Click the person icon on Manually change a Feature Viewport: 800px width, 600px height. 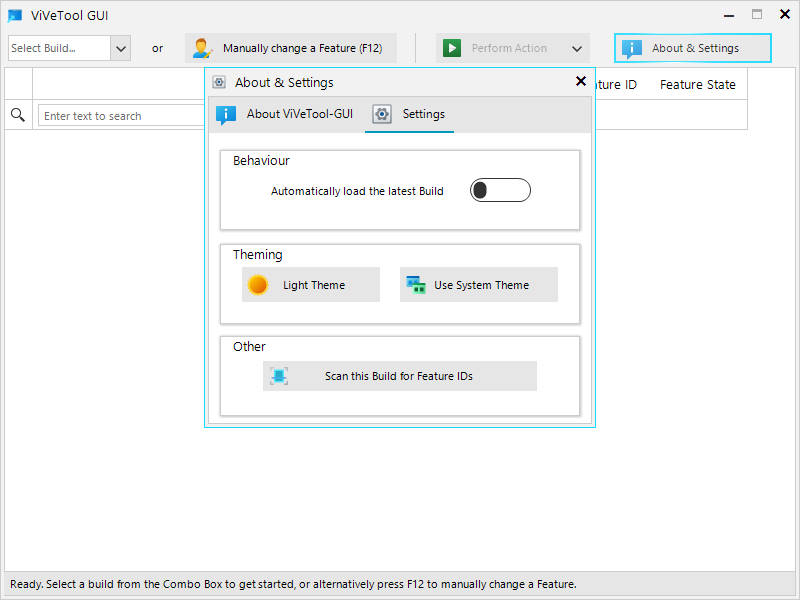coord(202,48)
